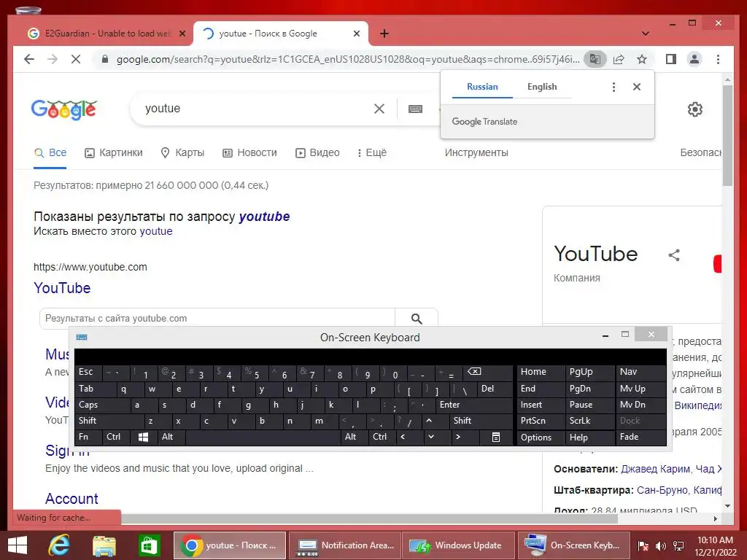747x560 pixels.
Task: Toggle left Ctrl on On-Screen Keyboard
Action: click(x=116, y=437)
